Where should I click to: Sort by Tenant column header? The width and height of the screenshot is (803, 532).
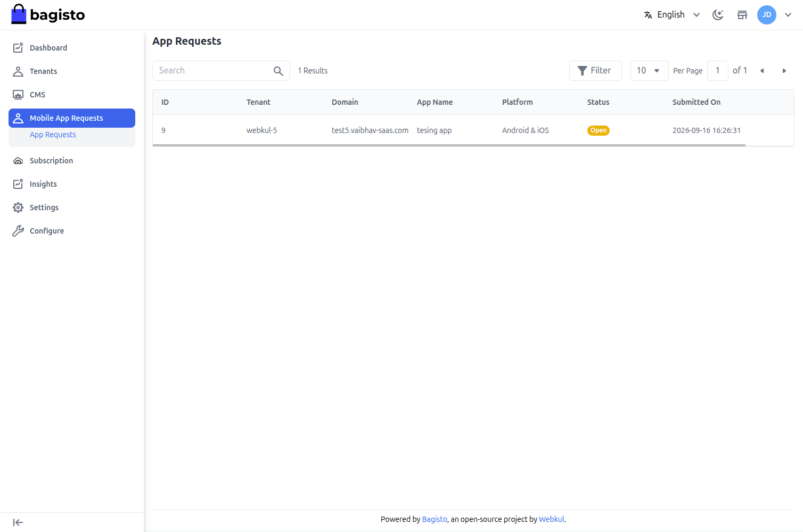click(x=258, y=102)
